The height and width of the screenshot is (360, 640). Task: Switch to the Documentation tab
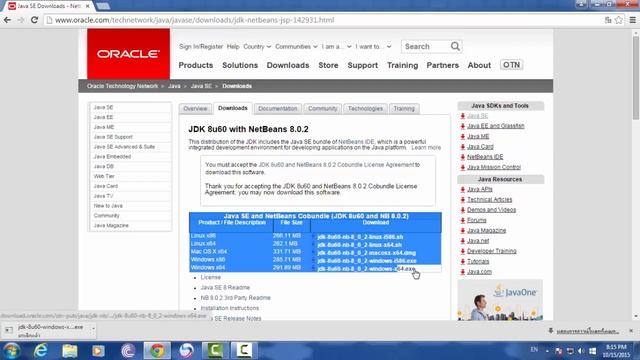(x=278, y=109)
